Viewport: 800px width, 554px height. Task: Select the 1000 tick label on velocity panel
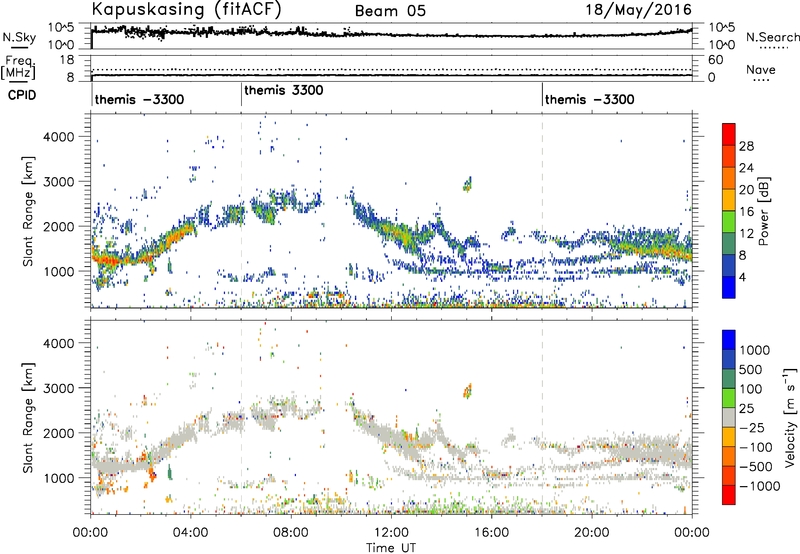pos(59,478)
